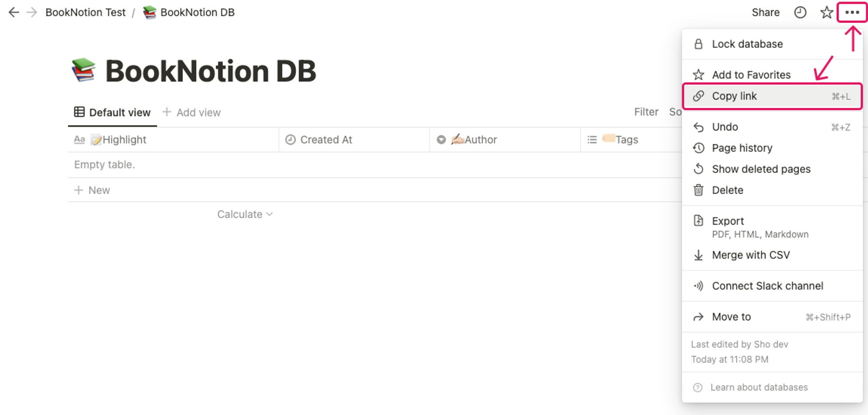Click the plus icon beside New row
868x415 pixels.
pos(79,190)
